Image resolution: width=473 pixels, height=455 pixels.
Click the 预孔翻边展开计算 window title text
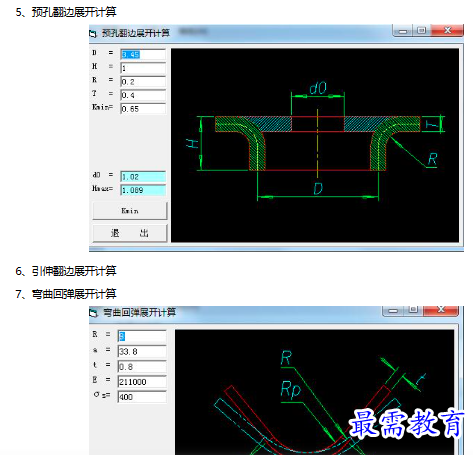(136, 33)
